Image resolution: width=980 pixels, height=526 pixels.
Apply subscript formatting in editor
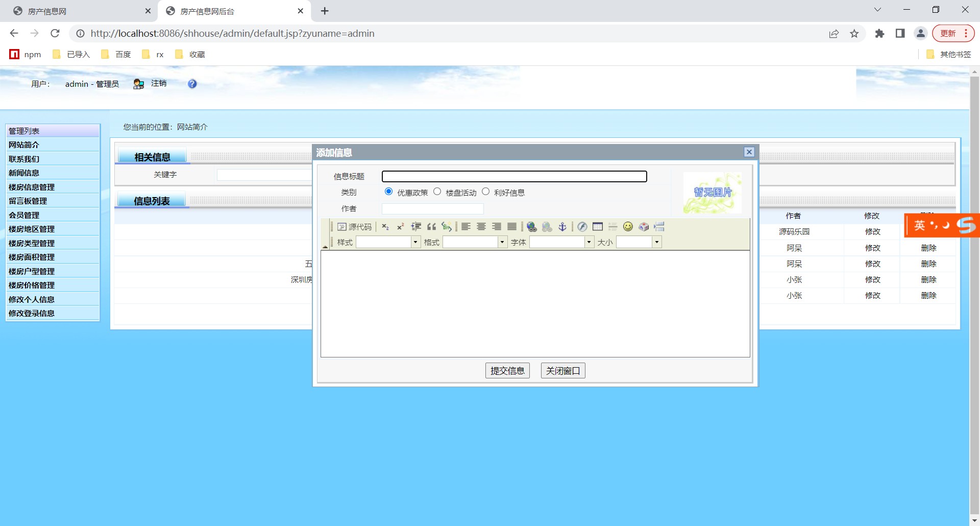pos(385,227)
